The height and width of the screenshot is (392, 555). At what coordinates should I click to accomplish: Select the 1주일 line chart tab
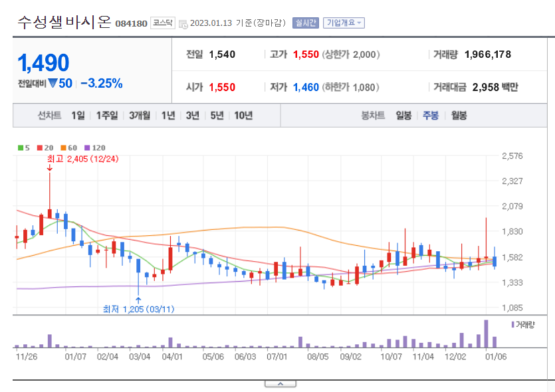click(x=107, y=116)
